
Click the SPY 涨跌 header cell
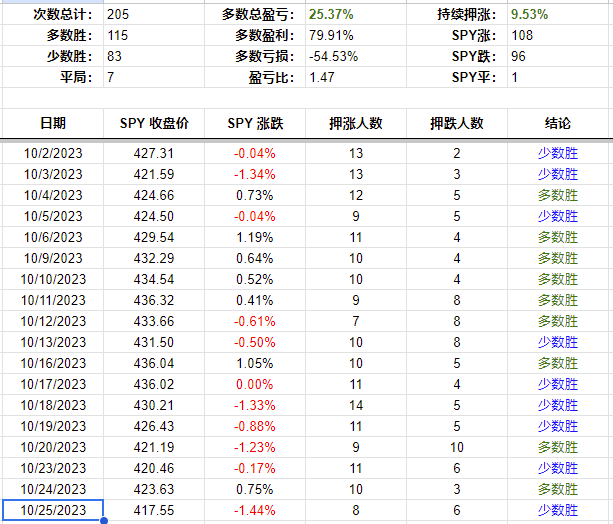tap(255, 123)
